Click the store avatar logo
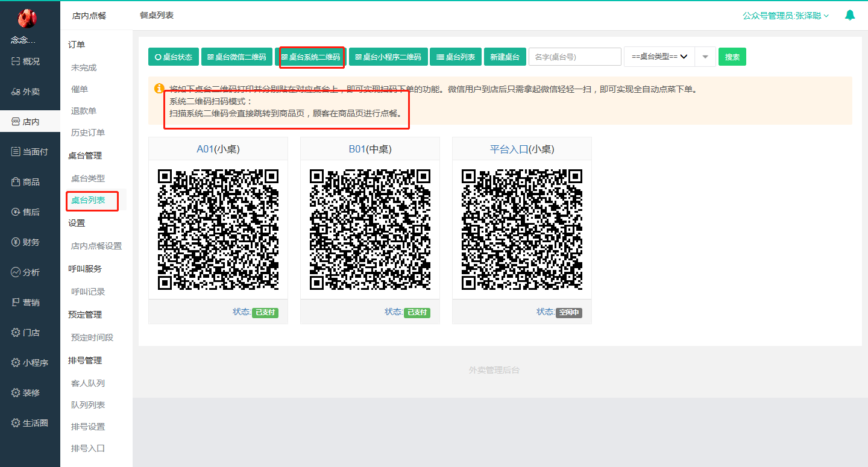The height and width of the screenshot is (467, 868). click(x=27, y=19)
